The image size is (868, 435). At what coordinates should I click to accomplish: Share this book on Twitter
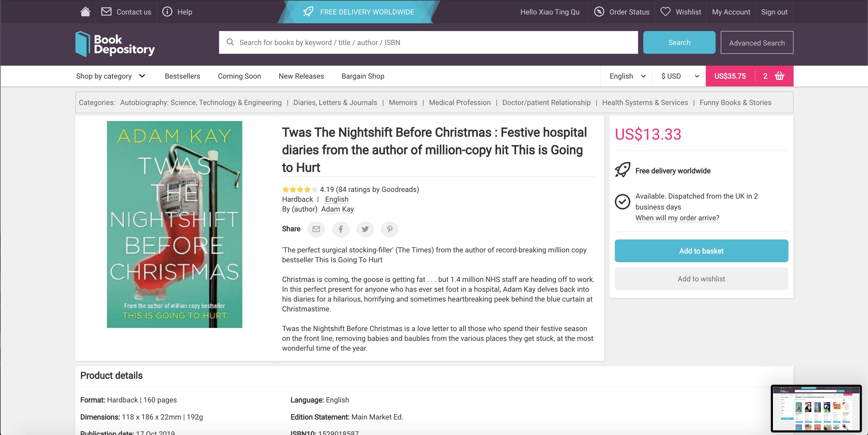tap(365, 229)
